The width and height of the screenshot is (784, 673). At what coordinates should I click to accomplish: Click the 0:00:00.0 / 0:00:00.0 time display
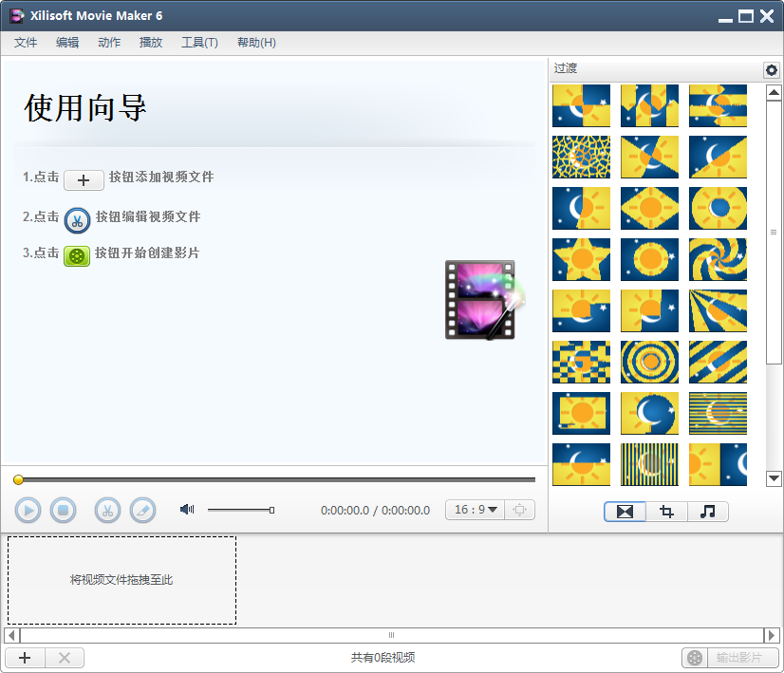click(376, 511)
